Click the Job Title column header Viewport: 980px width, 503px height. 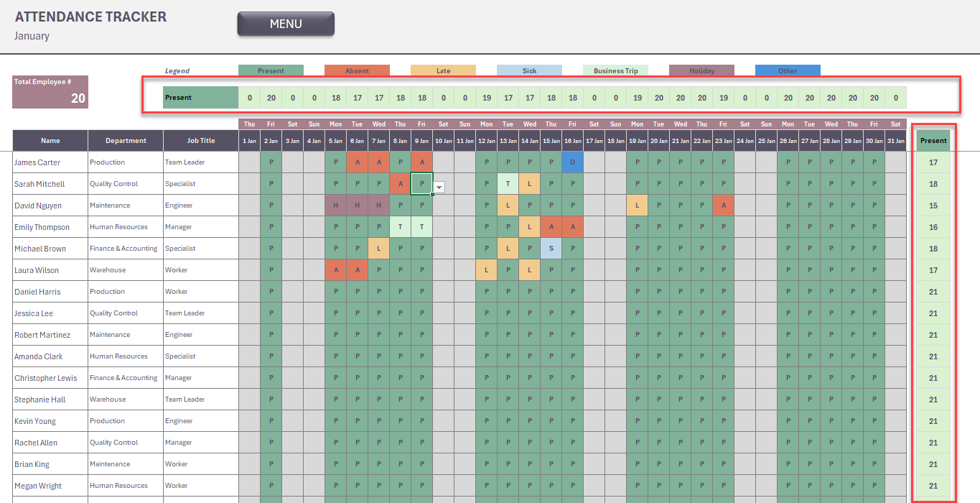201,141
